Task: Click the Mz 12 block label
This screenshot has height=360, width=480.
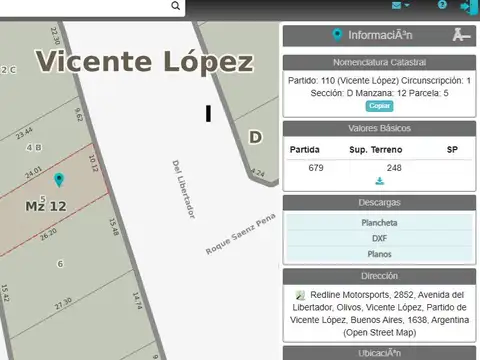Action: tap(46, 206)
